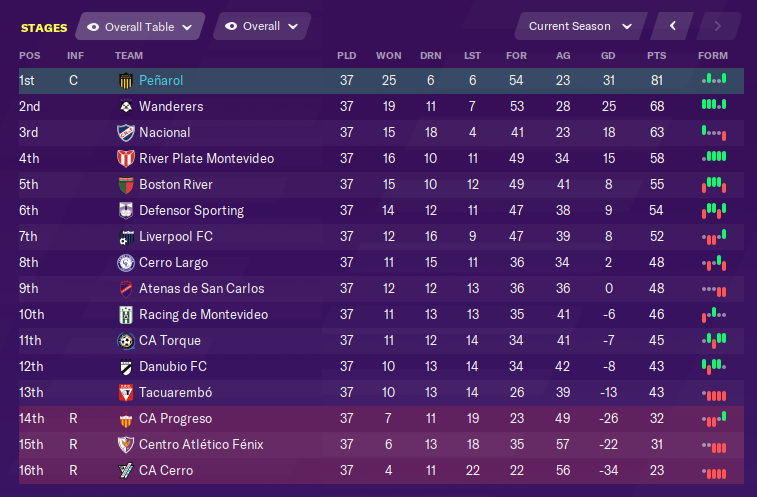Click River Plate Montevideo's red striped badge
The image size is (757, 497).
coord(126,158)
